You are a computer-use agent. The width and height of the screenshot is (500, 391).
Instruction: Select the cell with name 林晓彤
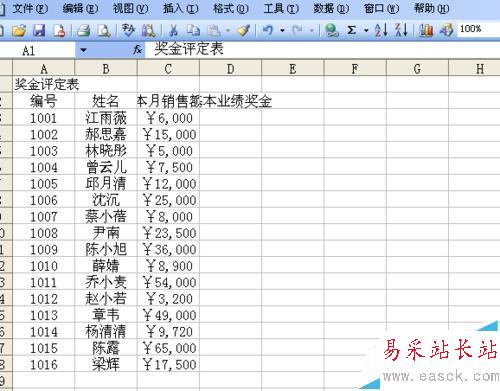(x=106, y=151)
